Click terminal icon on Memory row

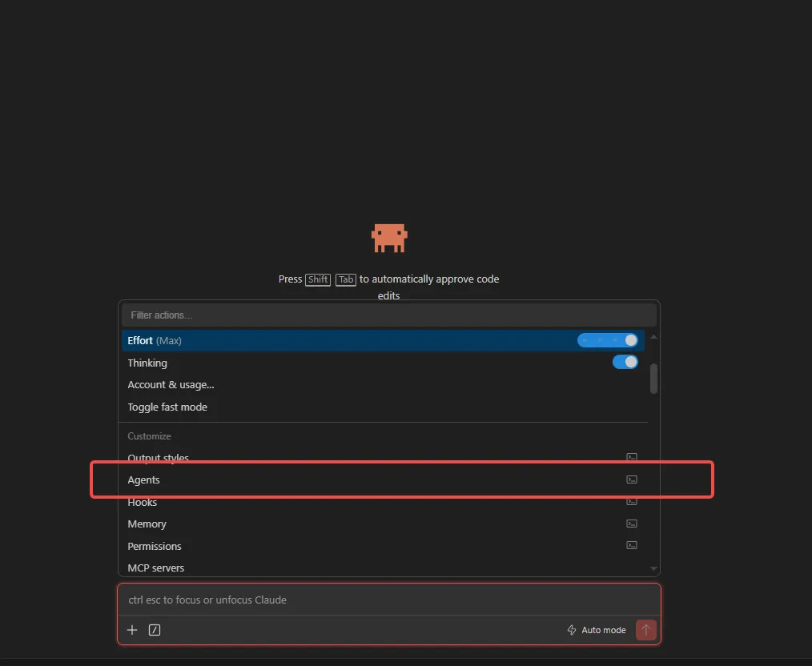click(x=632, y=524)
